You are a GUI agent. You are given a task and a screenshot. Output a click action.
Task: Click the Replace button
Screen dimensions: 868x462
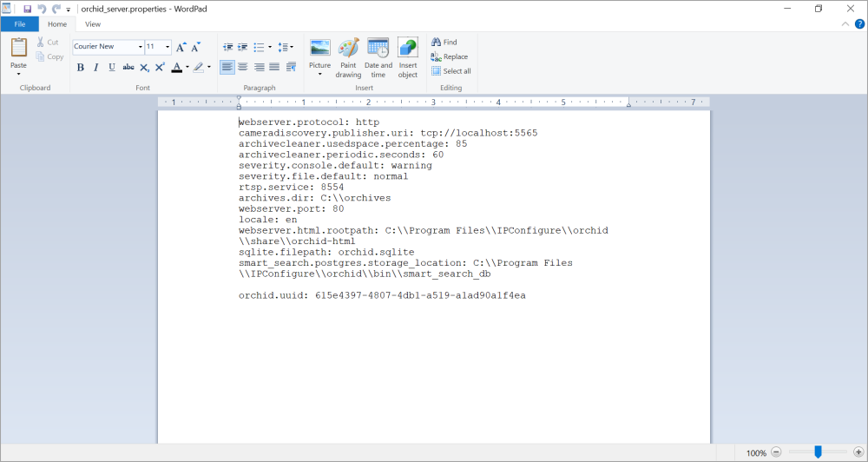[450, 56]
